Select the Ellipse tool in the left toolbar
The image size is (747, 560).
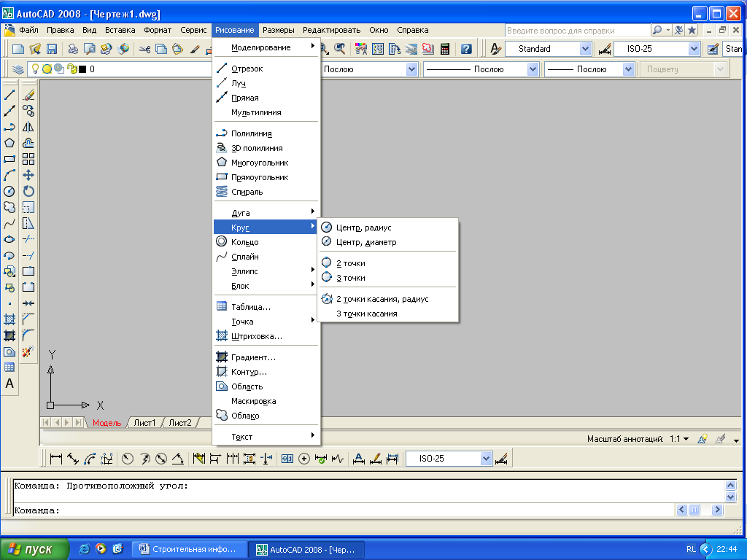pos(9,239)
